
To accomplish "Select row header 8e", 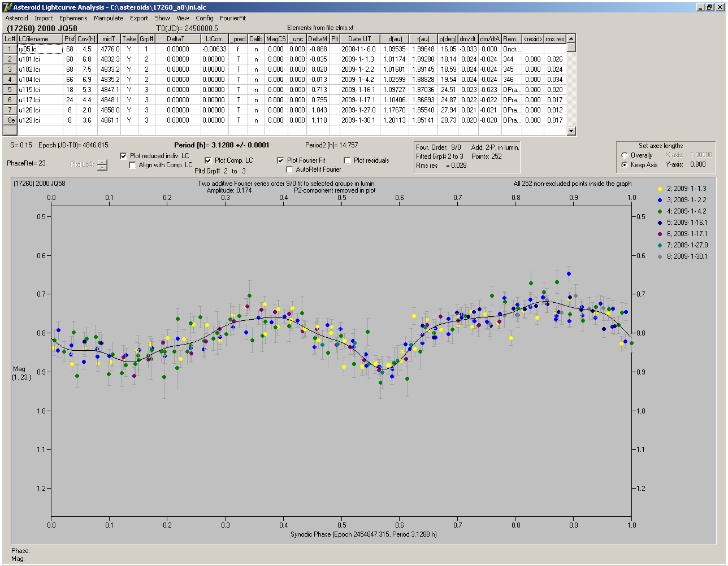I will pos(10,120).
